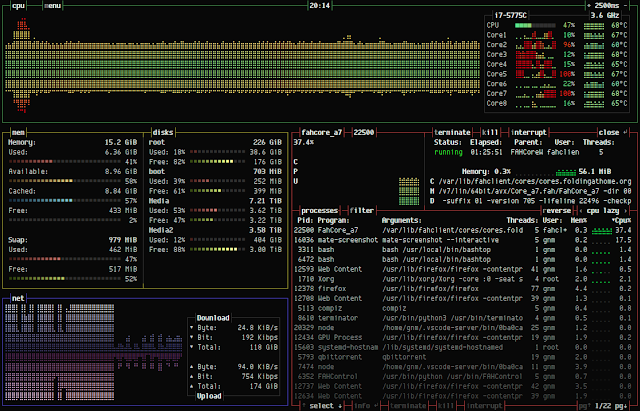Click the Core2 usage row
The width and height of the screenshot is (640, 411).
click(x=557, y=44)
